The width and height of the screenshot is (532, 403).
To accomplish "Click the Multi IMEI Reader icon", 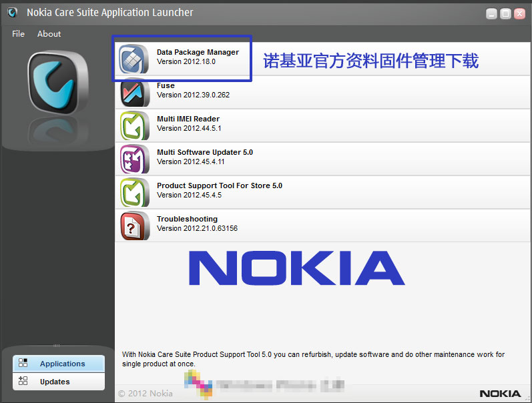I will click(135, 126).
